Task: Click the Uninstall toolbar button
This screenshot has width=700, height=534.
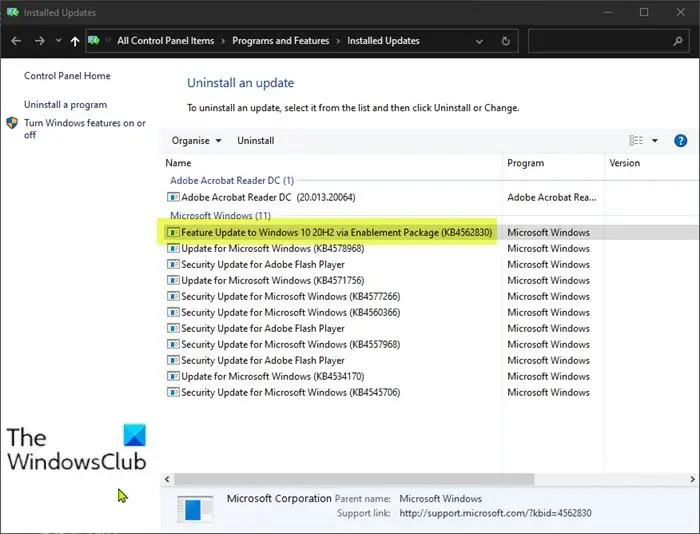Action: click(x=255, y=141)
